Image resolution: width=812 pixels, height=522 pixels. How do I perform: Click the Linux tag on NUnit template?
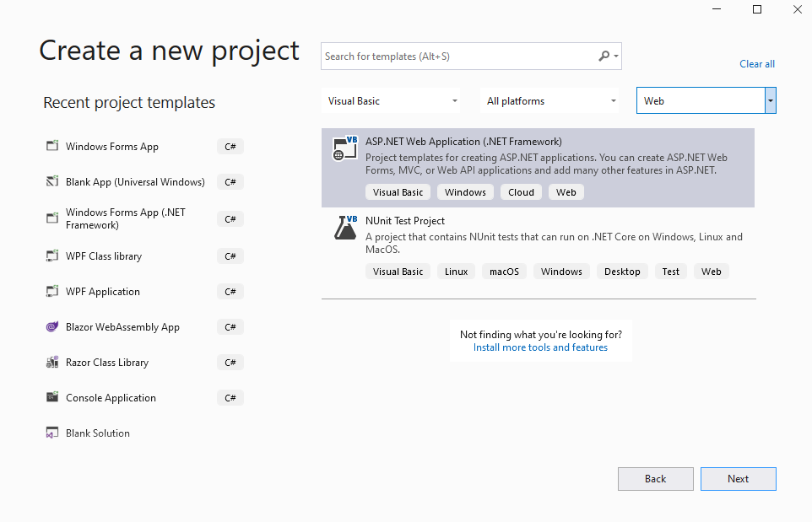tap(457, 272)
